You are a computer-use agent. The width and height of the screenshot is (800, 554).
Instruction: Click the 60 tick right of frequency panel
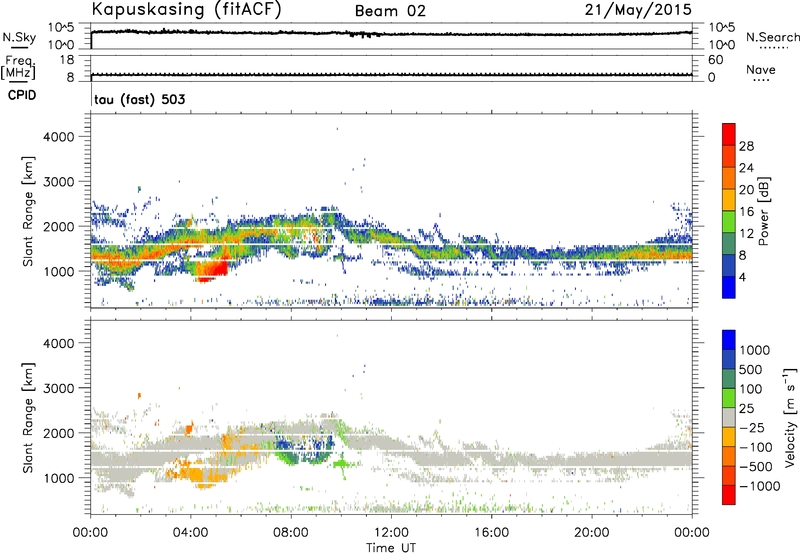(x=715, y=60)
